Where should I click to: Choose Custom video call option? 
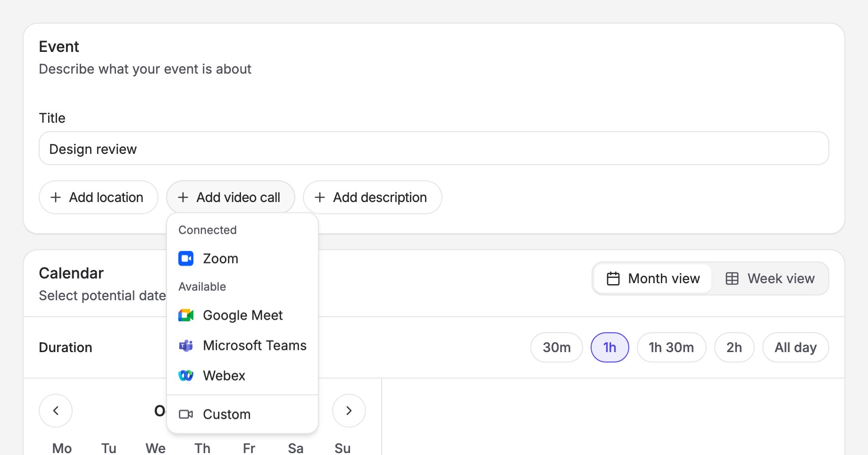click(242, 414)
